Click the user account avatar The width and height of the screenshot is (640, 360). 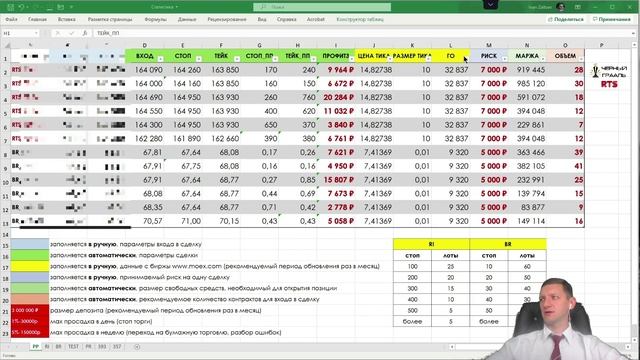561,7
